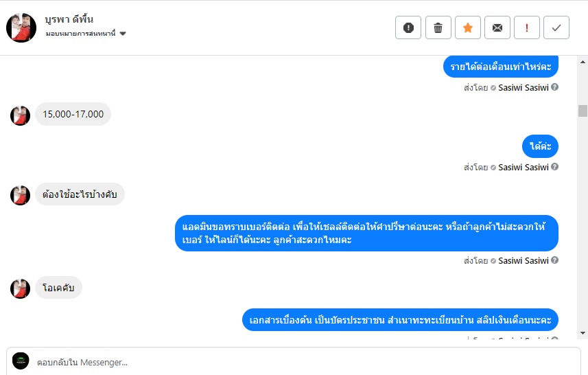This screenshot has width=588, height=375.
Task: Click the help icon under ได้ค่ะ message
Action: coord(554,167)
